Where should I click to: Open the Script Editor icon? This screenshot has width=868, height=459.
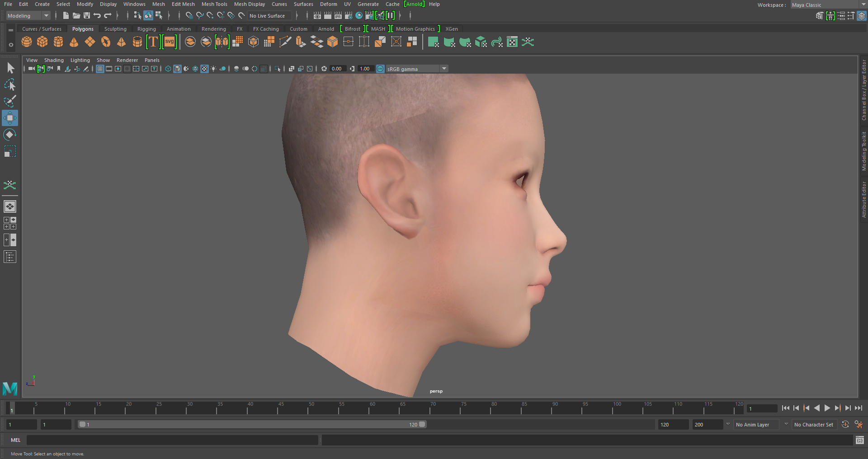(859, 440)
